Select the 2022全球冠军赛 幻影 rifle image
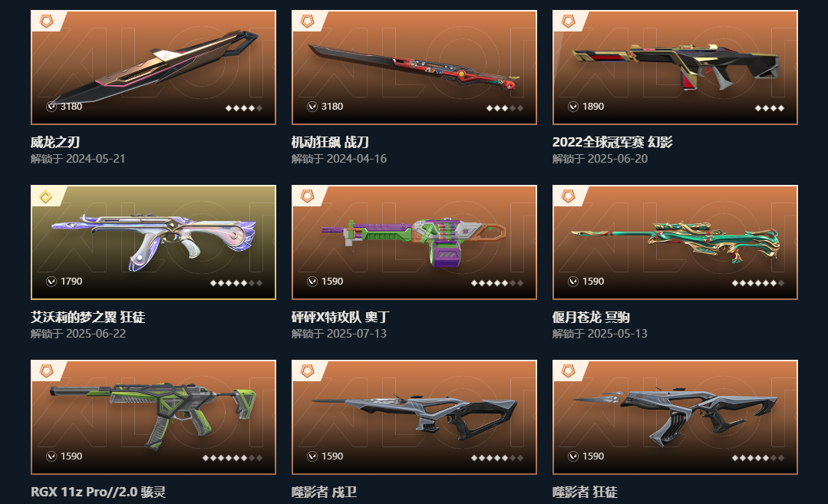The width and height of the screenshot is (828, 504). click(675, 68)
